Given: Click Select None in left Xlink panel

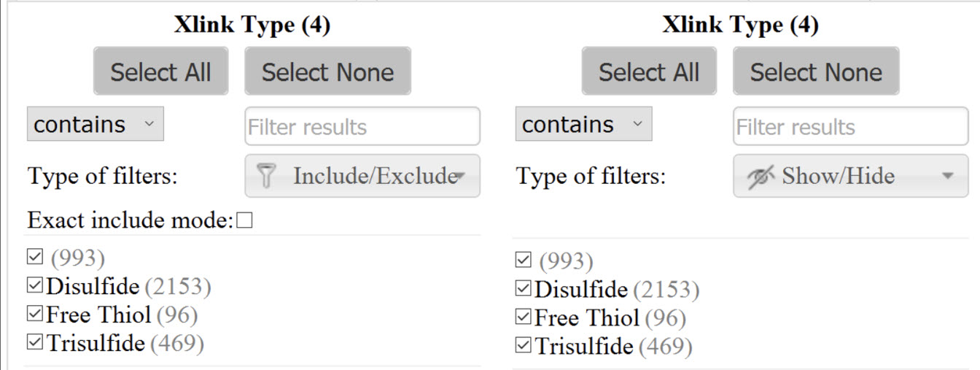Looking at the screenshot, I should click(x=327, y=72).
